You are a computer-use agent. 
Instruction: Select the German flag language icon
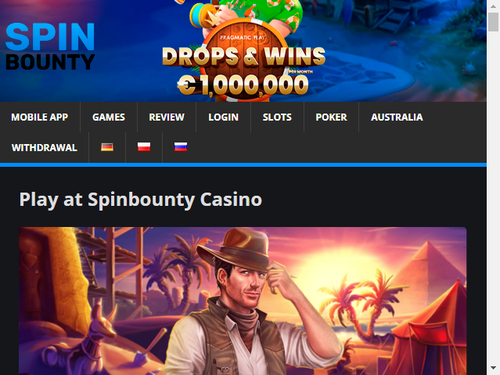click(x=107, y=147)
